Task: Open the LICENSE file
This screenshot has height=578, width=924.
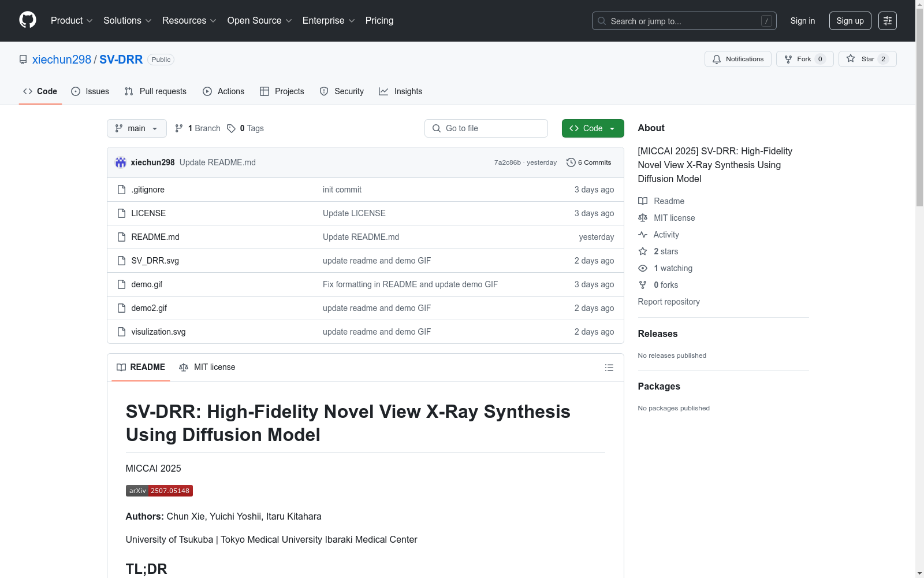Action: pyautogui.click(x=148, y=213)
